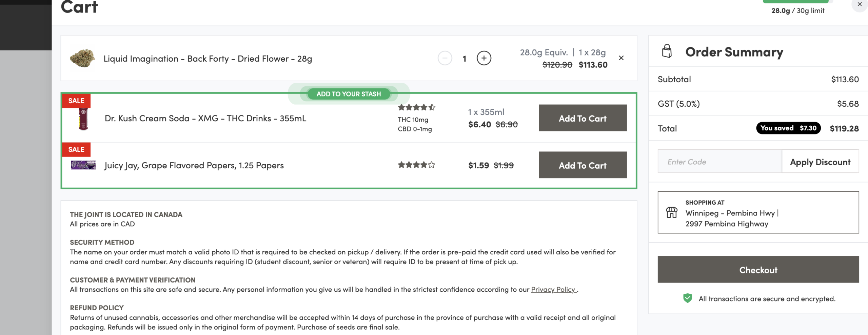Add Juicy Jay Grape papers to cart
Screen dimensions: 868x335
pyautogui.click(x=582, y=165)
